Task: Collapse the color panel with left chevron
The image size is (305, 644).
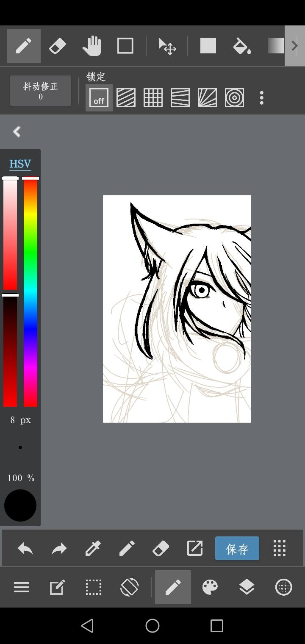Action: pyautogui.click(x=17, y=132)
